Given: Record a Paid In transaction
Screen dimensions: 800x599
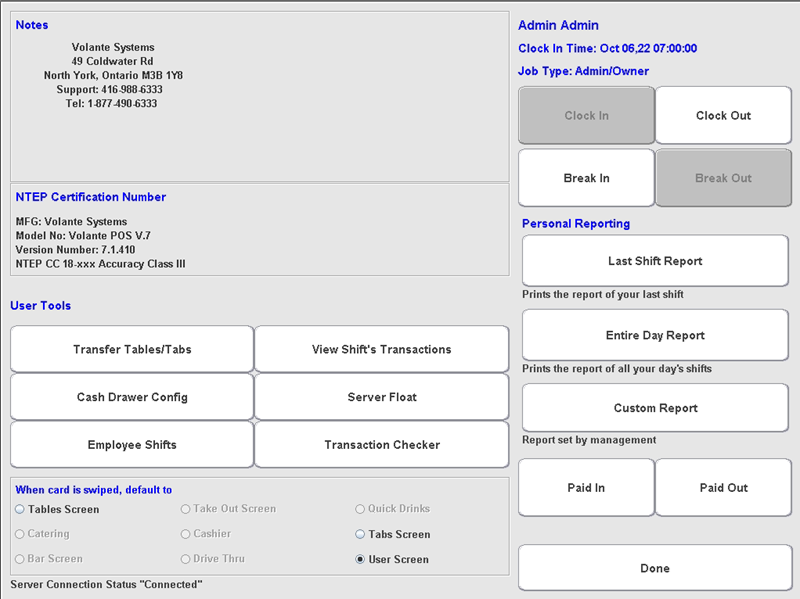Looking at the screenshot, I should point(586,487).
